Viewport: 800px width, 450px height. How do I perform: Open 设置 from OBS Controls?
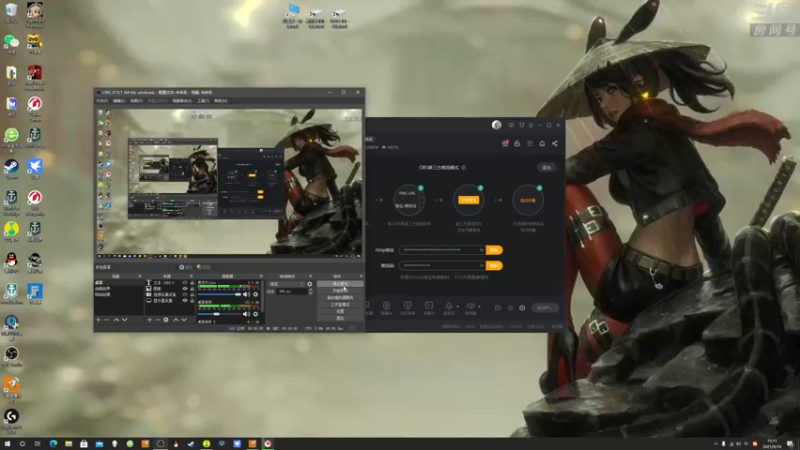(x=340, y=311)
